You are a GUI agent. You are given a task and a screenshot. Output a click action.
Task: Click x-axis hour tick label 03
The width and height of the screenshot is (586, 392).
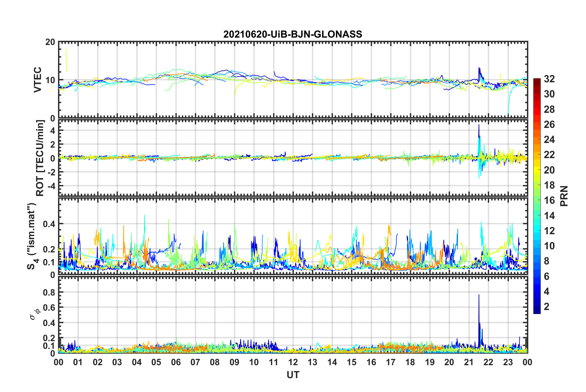tap(117, 362)
